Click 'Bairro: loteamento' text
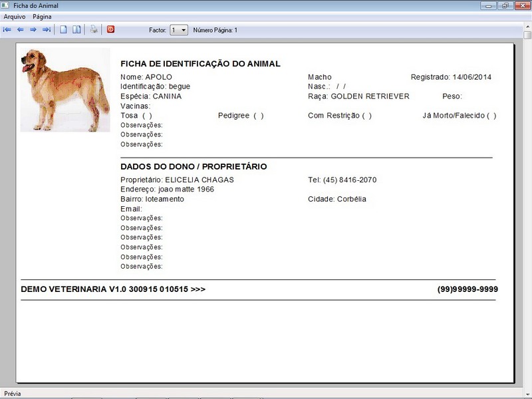This screenshot has width=532, height=399. (x=152, y=199)
